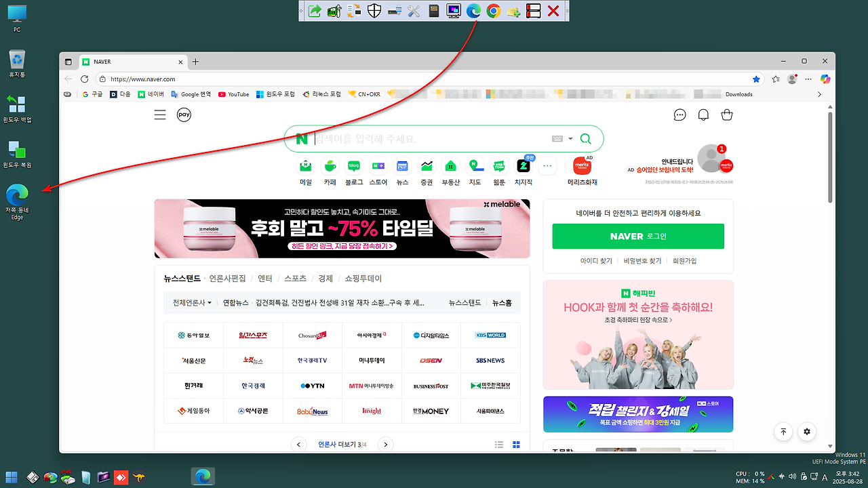Screen dimensions: 868x488
Task: Bookmark this page with the star icon
Action: click(756, 79)
